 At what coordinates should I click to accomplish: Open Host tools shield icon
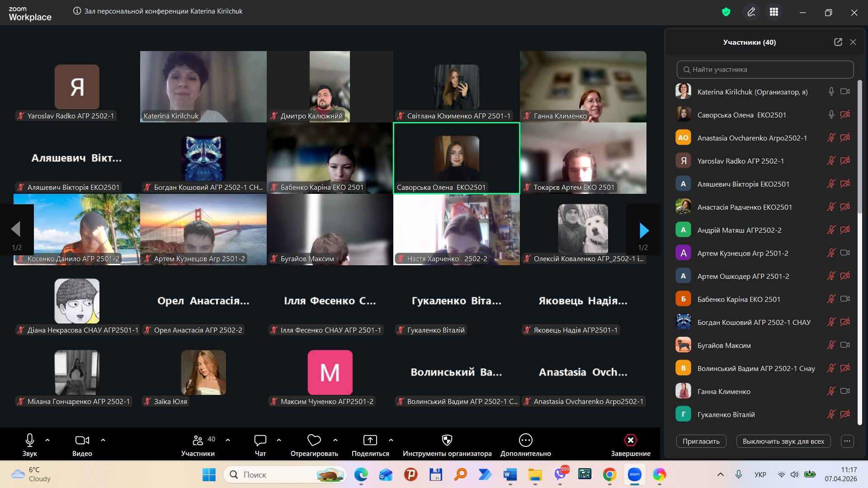447,440
